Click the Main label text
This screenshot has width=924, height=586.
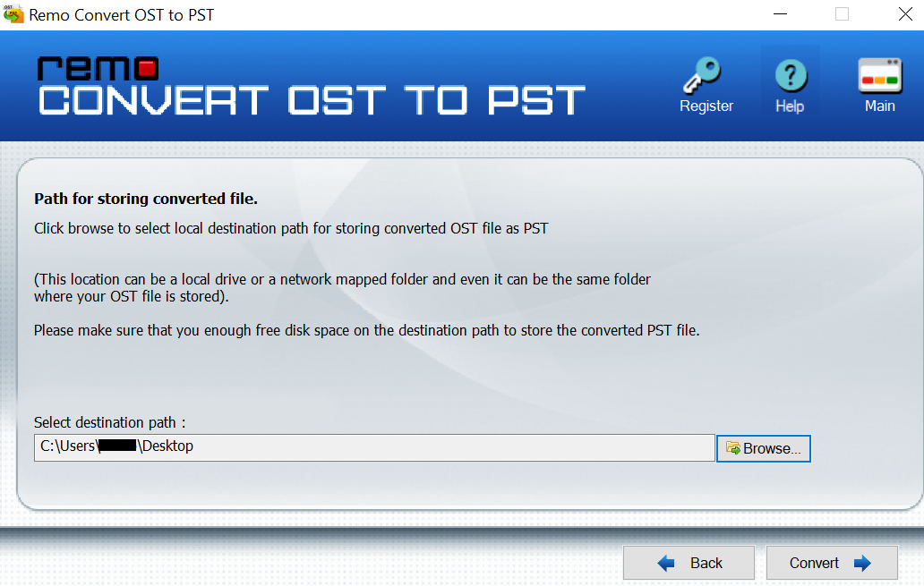tap(879, 106)
